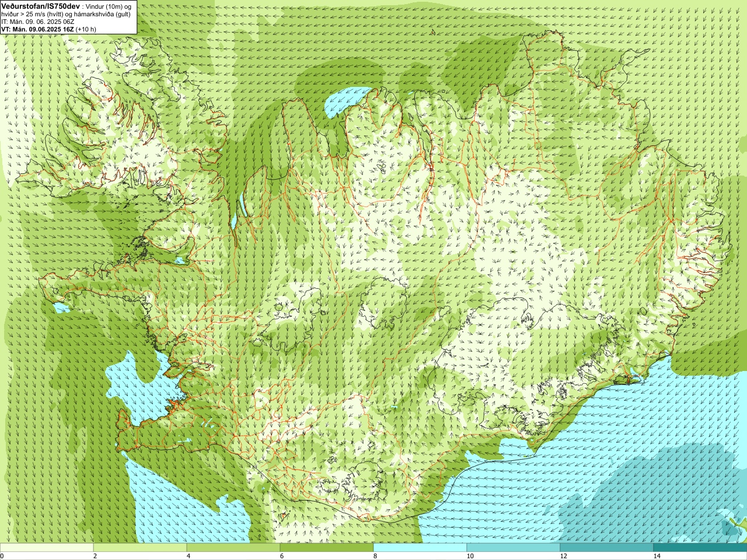Click the legend label '12'

pyautogui.click(x=563, y=556)
